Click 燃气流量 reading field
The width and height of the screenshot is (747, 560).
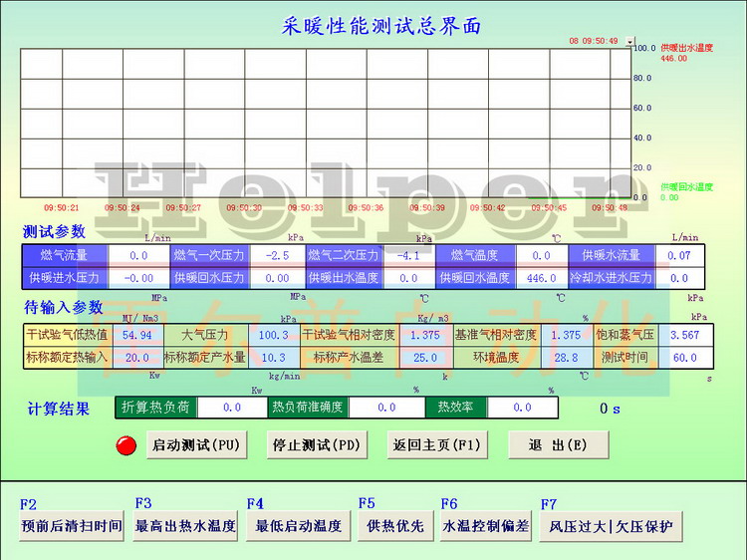click(x=138, y=255)
